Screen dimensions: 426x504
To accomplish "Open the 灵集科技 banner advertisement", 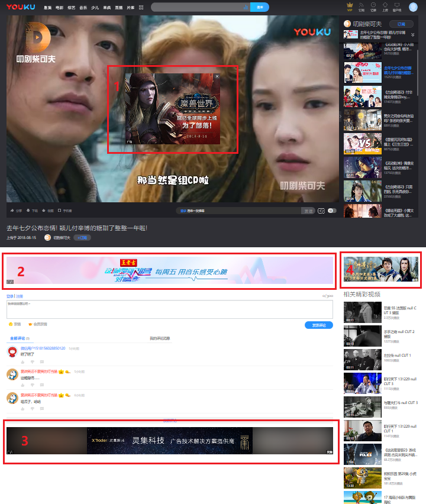I will pyautogui.click(x=170, y=440).
